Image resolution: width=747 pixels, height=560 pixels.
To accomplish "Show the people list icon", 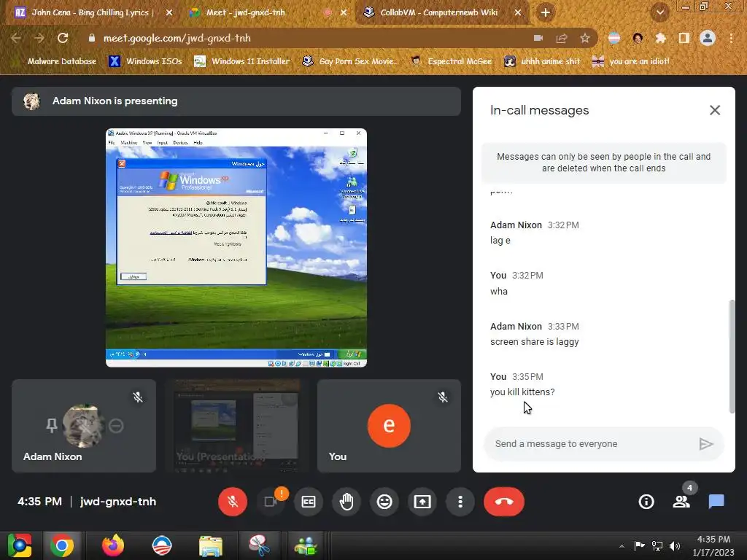I will click(x=681, y=502).
